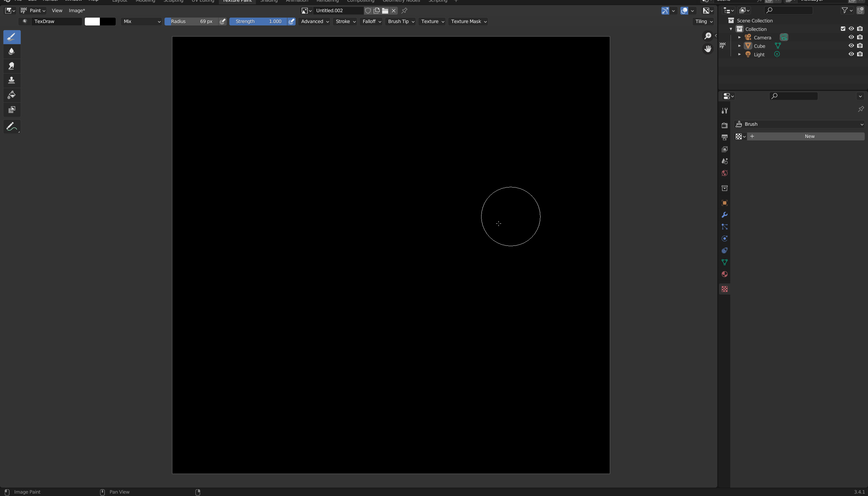Activate the Clone stamp tool
This screenshot has width=868, height=496.
pyautogui.click(x=11, y=80)
